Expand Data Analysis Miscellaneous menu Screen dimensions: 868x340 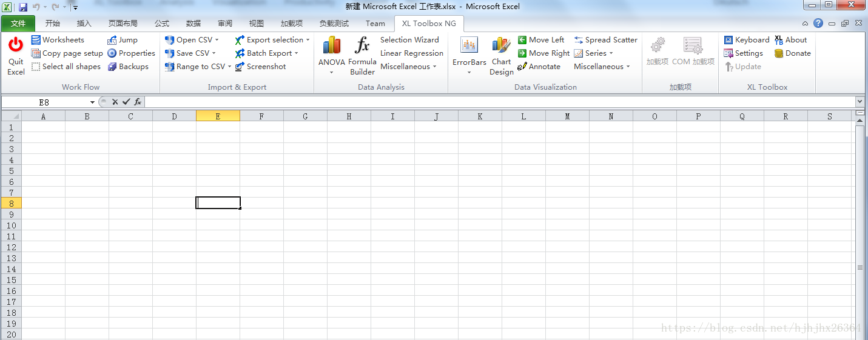coord(408,66)
